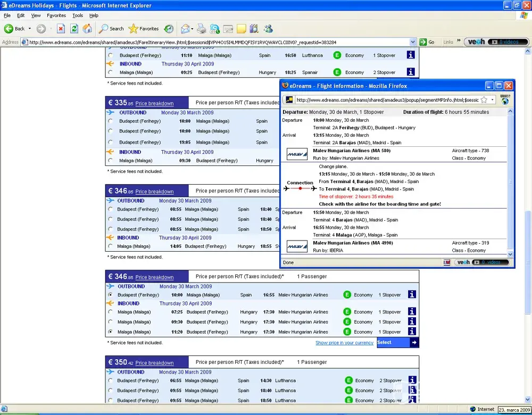
Task: Click the Stop loading icon
Action: (61, 28)
